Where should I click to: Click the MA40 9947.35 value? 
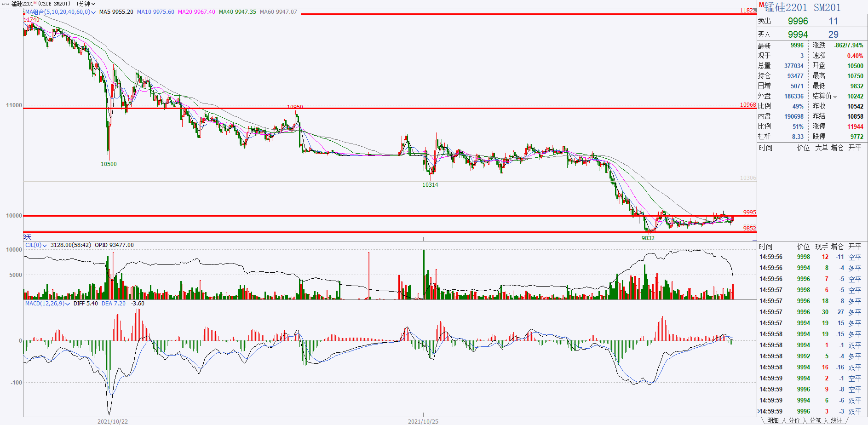pyautogui.click(x=237, y=12)
